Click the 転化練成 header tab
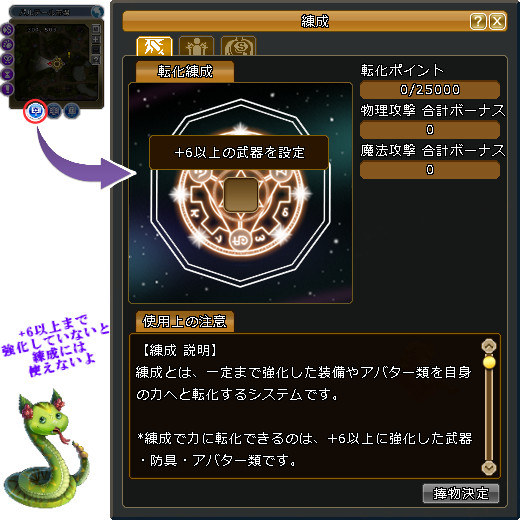 coord(185,71)
